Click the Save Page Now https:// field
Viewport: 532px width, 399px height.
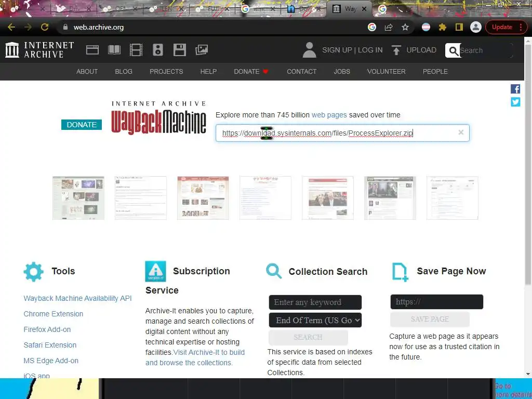click(x=436, y=302)
